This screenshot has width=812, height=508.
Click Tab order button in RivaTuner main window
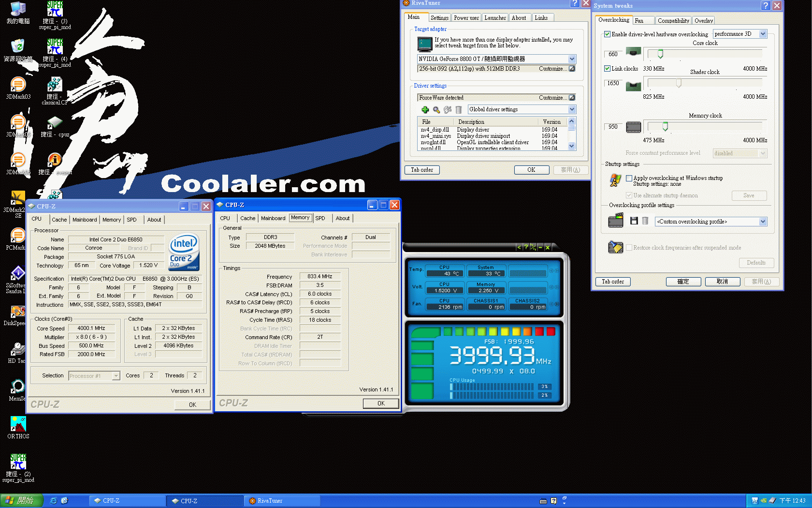pyautogui.click(x=422, y=170)
